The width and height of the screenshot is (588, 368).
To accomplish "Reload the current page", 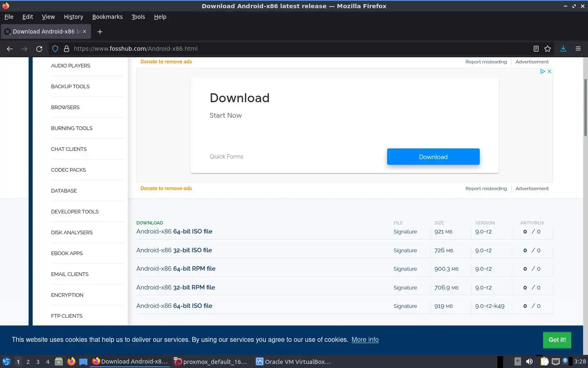I will (39, 49).
